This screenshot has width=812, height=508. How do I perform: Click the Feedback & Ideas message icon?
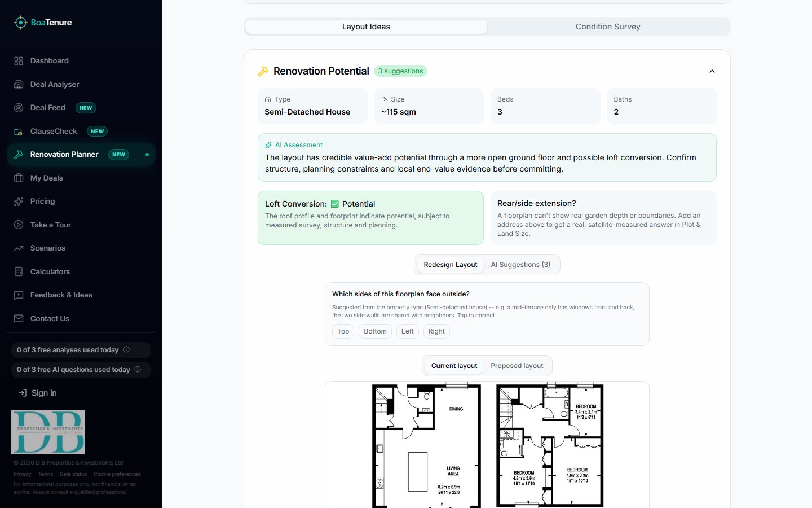point(19,295)
